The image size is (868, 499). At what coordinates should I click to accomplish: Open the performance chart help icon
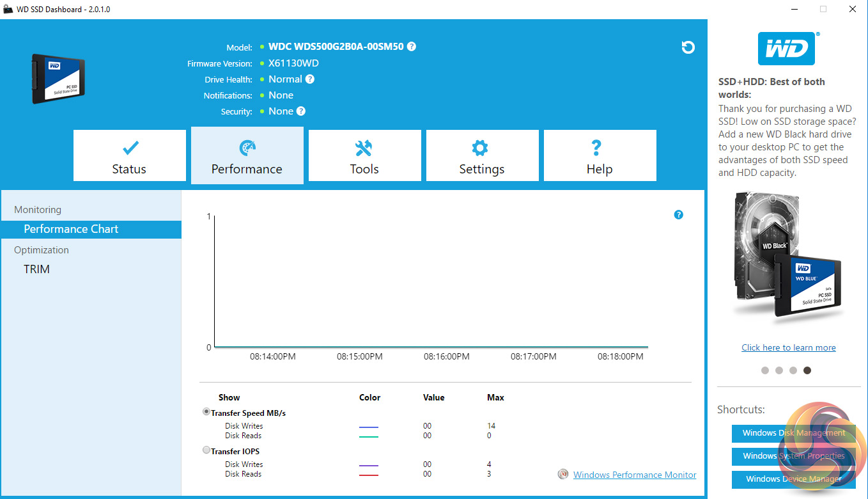pyautogui.click(x=679, y=215)
